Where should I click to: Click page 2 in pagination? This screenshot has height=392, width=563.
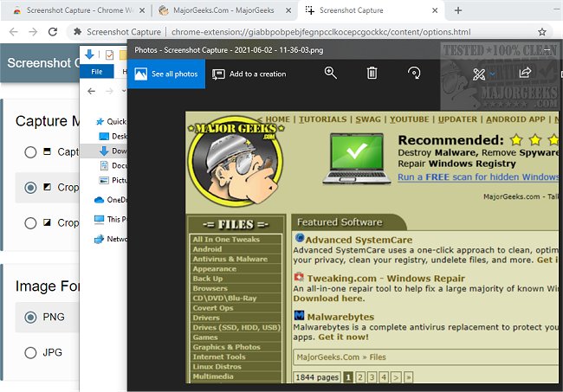coord(360,377)
